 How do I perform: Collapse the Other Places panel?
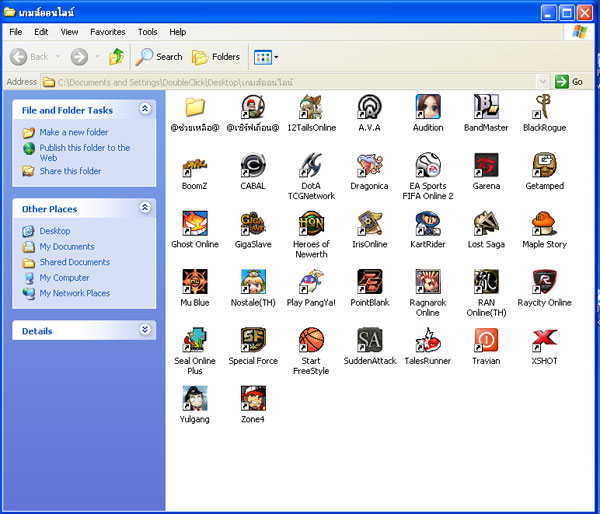pyautogui.click(x=145, y=208)
